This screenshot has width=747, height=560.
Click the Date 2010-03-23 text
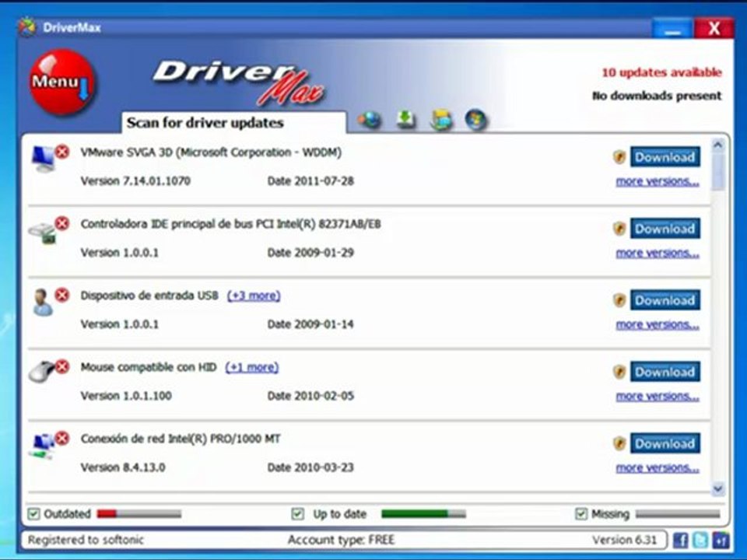click(310, 467)
